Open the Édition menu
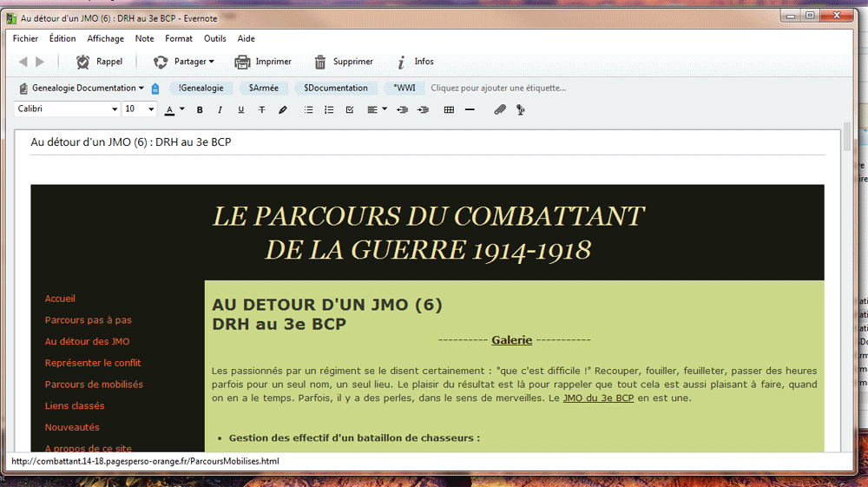The width and height of the screenshot is (868, 487). point(62,39)
